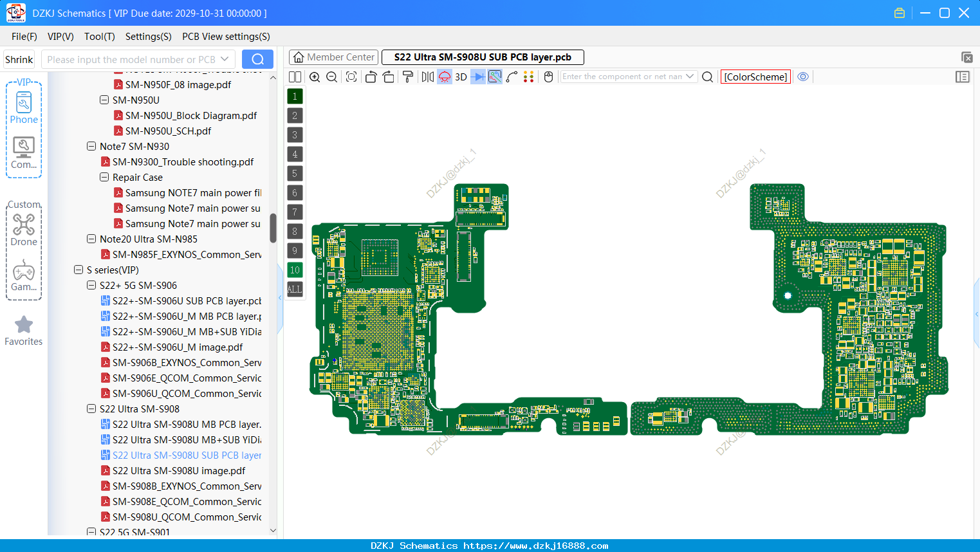This screenshot has width=980, height=552.
Task: Open SM-N950U_SCH.pdf in the tree
Action: tap(168, 131)
